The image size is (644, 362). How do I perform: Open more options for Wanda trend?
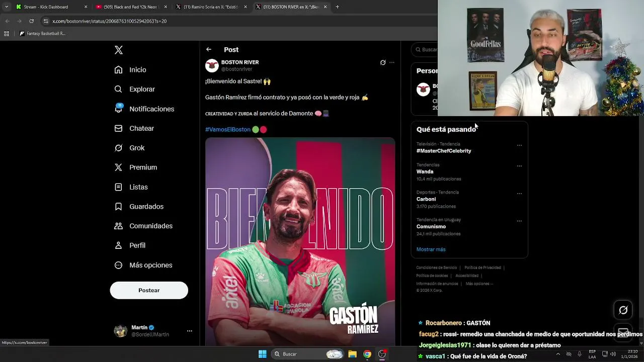click(x=519, y=166)
